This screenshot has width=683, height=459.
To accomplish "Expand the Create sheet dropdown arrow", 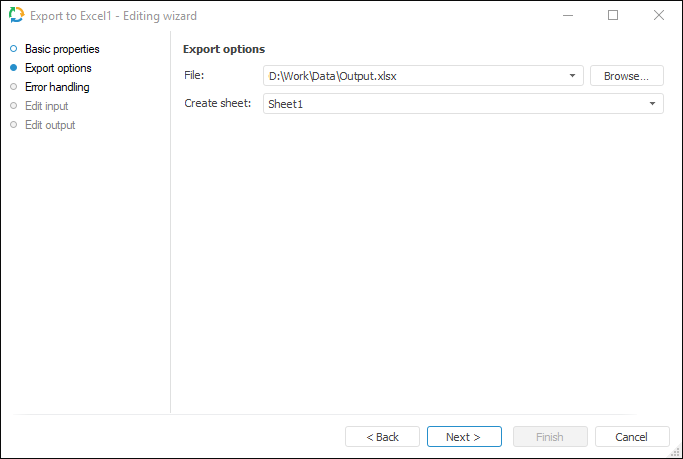I will [653, 104].
